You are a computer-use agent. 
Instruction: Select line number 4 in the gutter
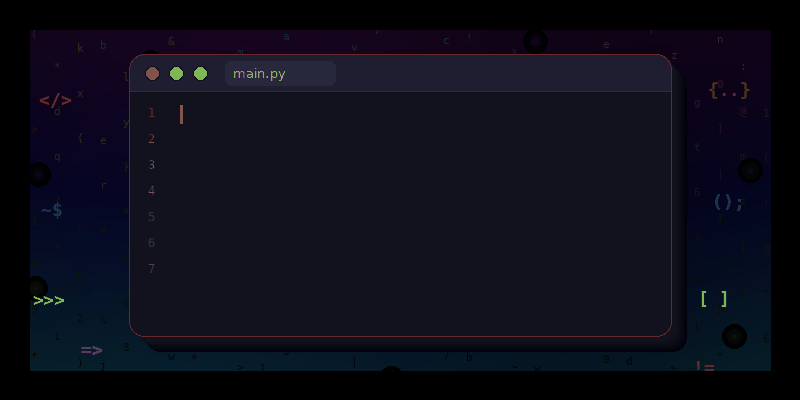pos(152,191)
